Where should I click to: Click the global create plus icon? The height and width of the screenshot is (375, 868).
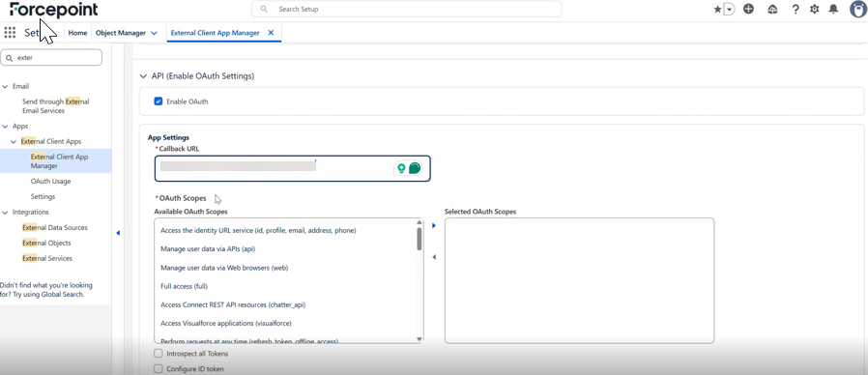click(x=748, y=9)
